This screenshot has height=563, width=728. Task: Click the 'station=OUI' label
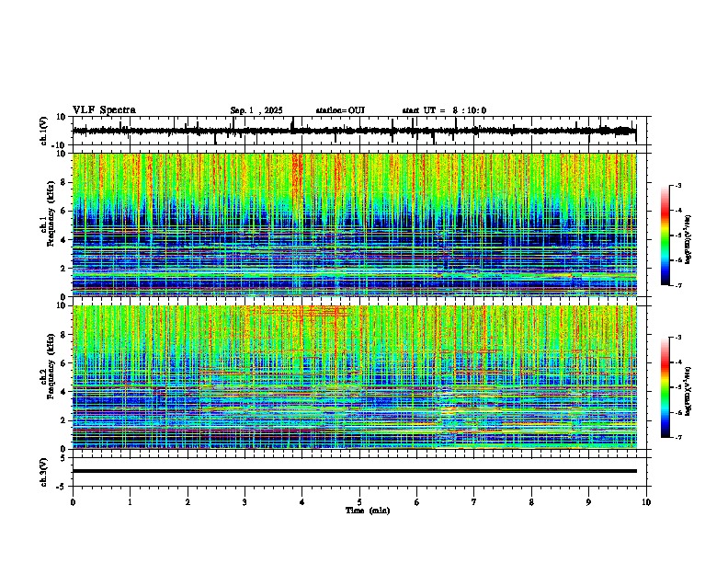tap(340, 110)
